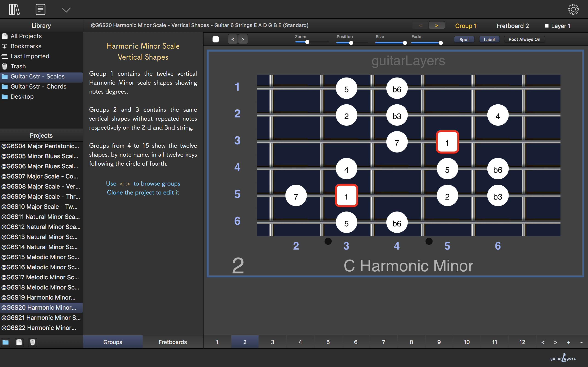Click the new folder icon

tap(6, 342)
